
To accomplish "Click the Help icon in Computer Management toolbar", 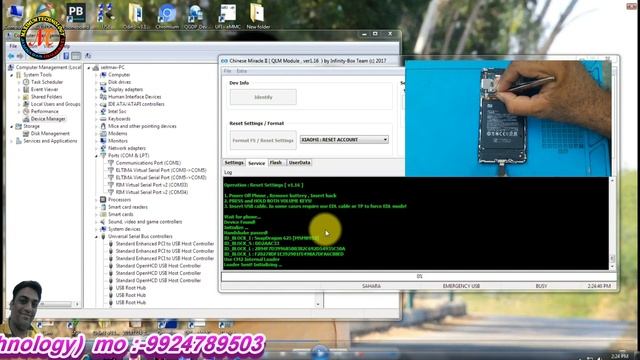I will [x=66, y=56].
